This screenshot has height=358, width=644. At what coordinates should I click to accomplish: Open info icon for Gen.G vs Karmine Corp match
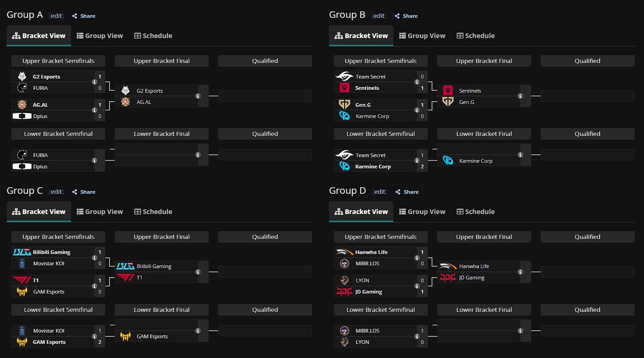(417, 111)
